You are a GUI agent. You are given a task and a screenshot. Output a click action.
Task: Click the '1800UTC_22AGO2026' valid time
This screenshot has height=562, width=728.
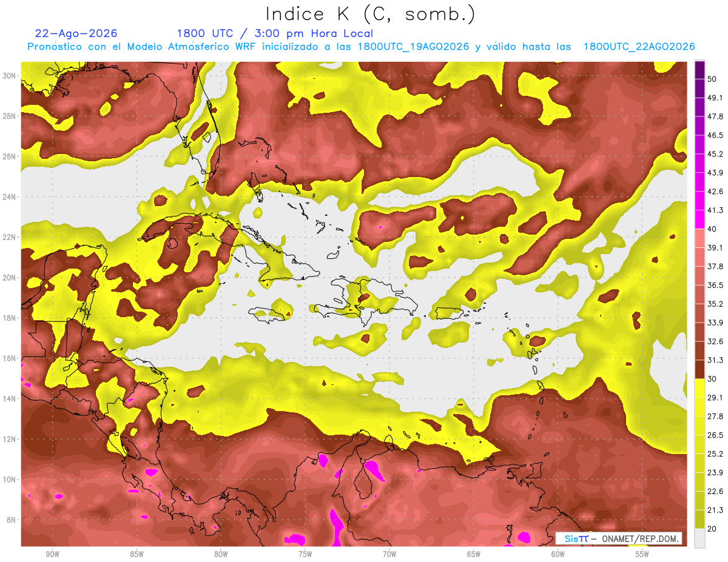(639, 47)
